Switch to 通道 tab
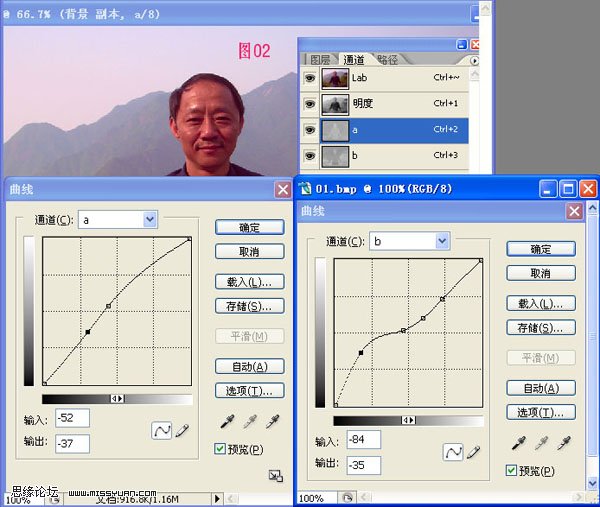 pyautogui.click(x=354, y=59)
